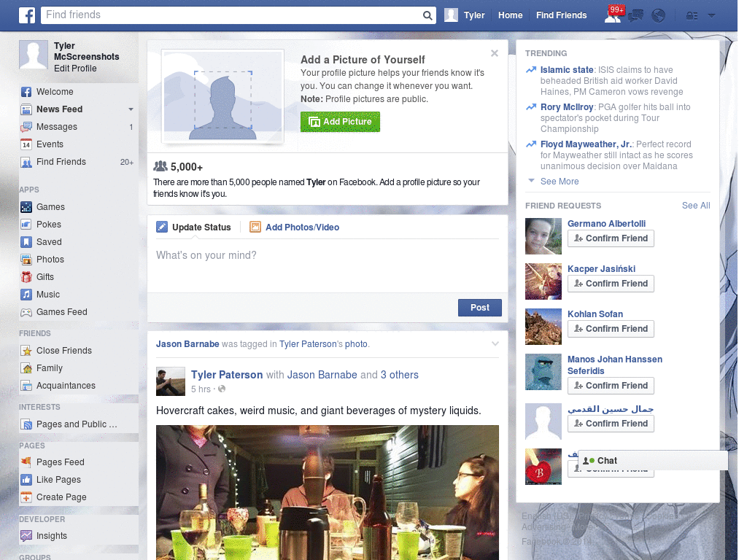The height and width of the screenshot is (560, 747).
Task: Open Find Friends in top navigation
Action: coord(561,15)
